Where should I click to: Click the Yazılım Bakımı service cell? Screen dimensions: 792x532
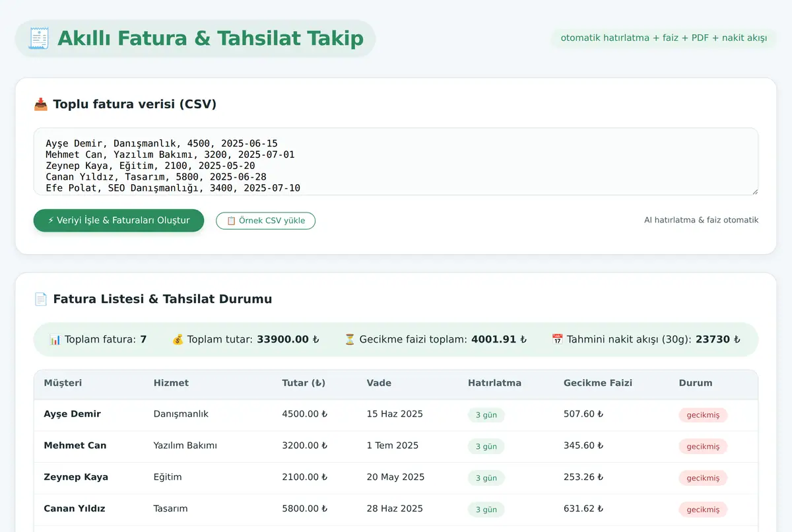pos(185,446)
